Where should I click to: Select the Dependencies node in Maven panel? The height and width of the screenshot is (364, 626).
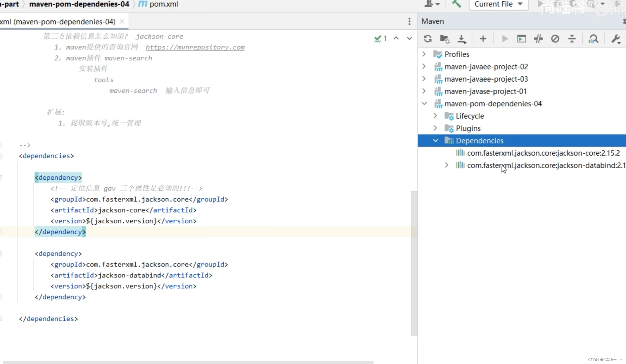[480, 140]
